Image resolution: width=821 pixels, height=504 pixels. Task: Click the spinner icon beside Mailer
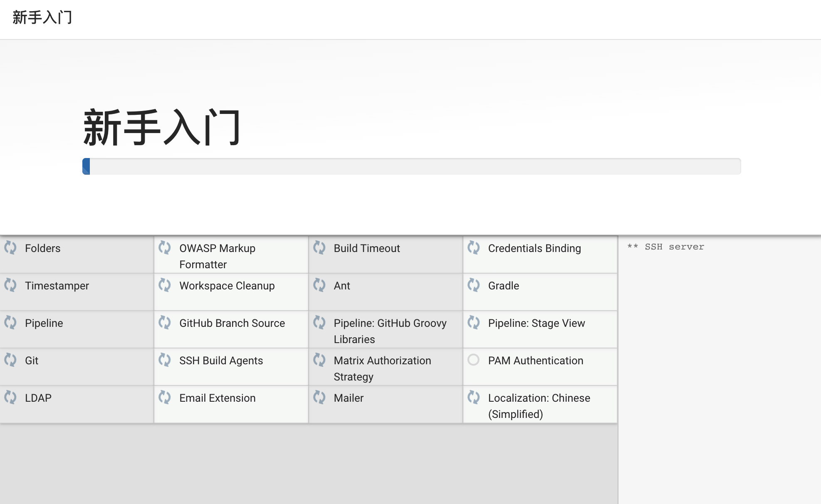(x=319, y=398)
